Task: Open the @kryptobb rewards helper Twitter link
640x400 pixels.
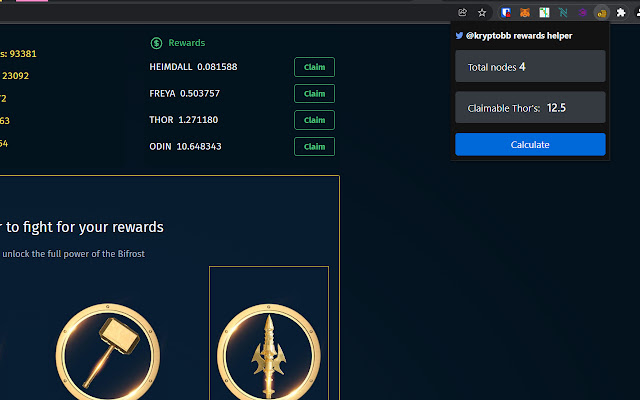Action: click(519, 36)
